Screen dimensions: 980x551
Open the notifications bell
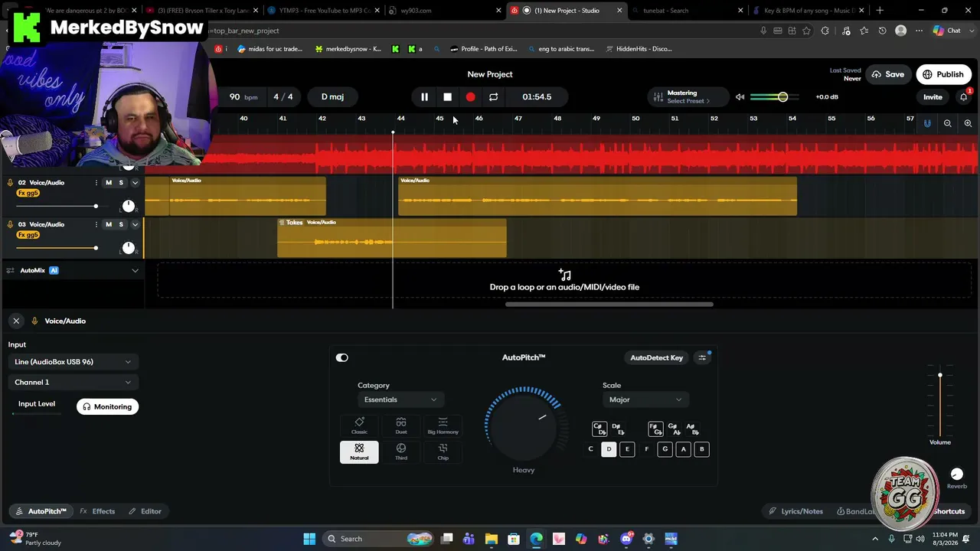pyautogui.click(x=964, y=97)
